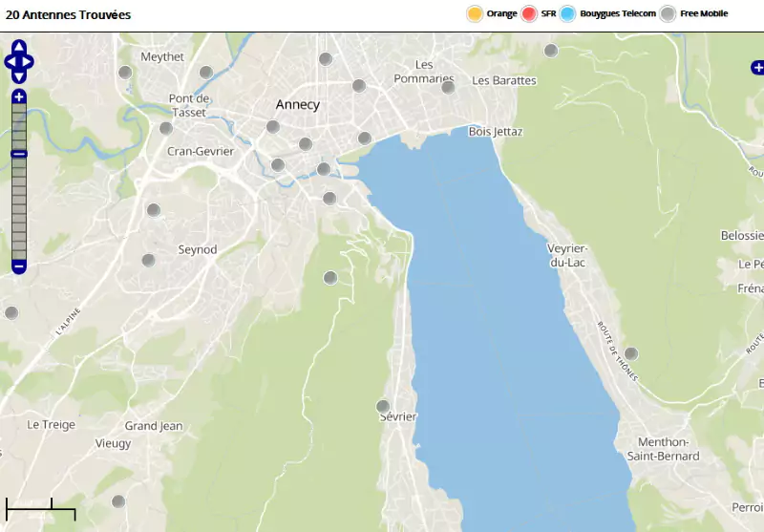
Task: Open the antenna marker left of Seynod label
Action: (x=149, y=260)
